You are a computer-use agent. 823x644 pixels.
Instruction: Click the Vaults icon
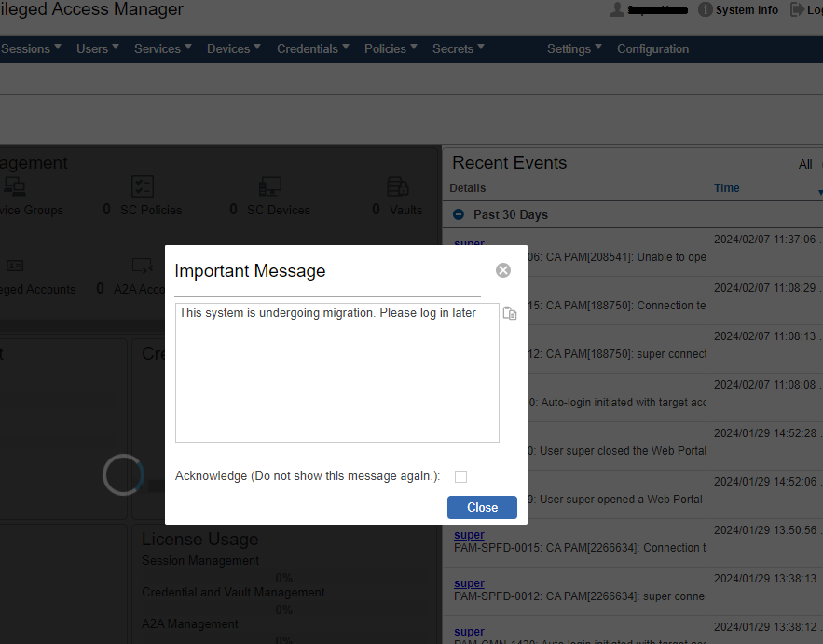coord(397,186)
